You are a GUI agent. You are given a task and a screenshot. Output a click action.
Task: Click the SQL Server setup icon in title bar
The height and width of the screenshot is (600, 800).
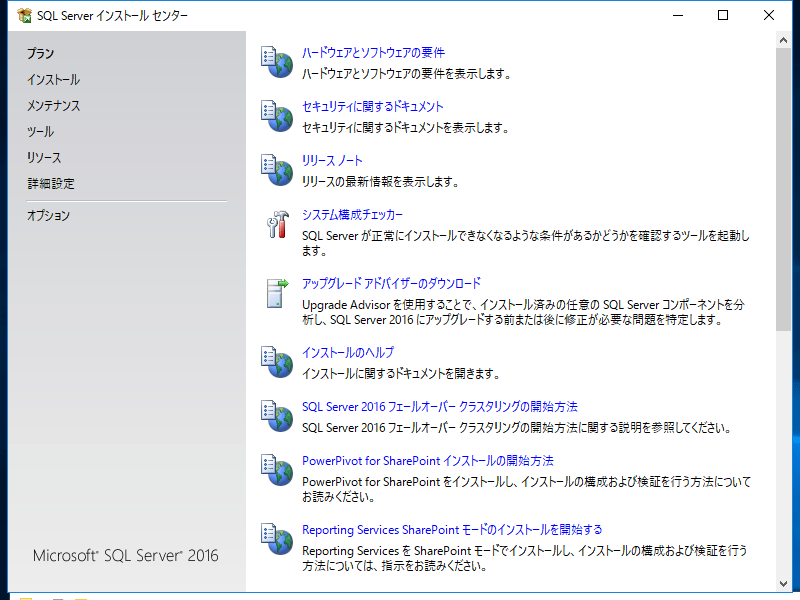[x=24, y=16]
